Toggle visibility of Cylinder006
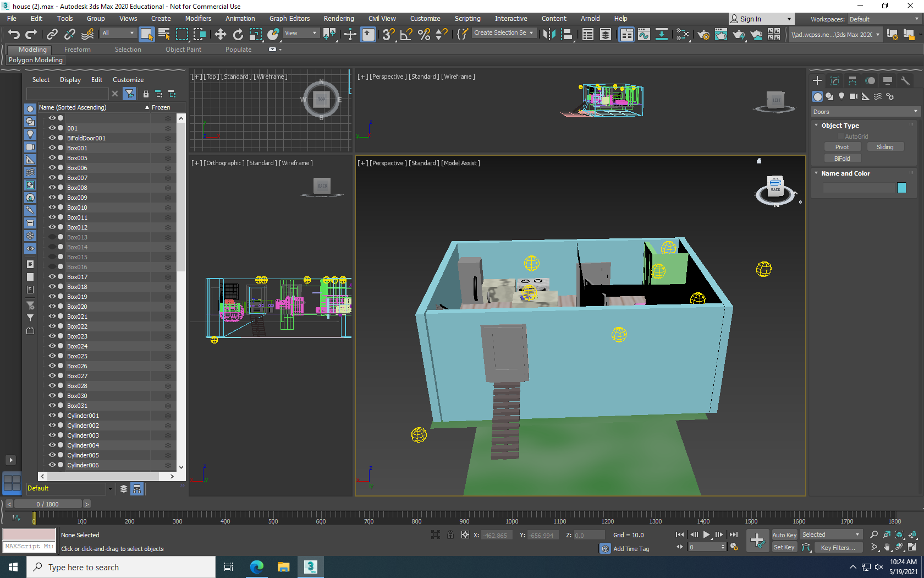The width and height of the screenshot is (924, 578). tap(52, 465)
